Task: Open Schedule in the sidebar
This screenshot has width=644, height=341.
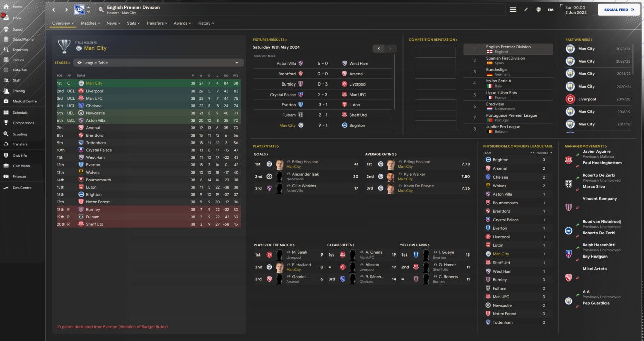Action: pyautogui.click(x=20, y=113)
